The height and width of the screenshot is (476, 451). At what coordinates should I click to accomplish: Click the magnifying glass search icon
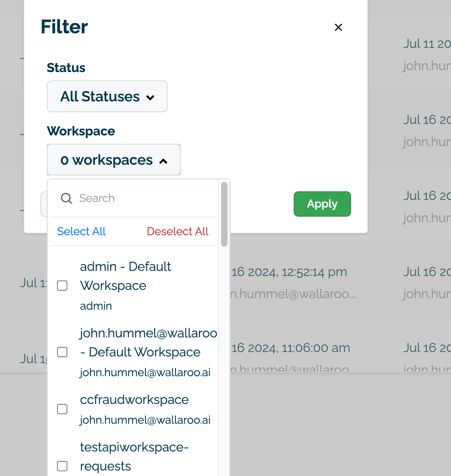67,198
